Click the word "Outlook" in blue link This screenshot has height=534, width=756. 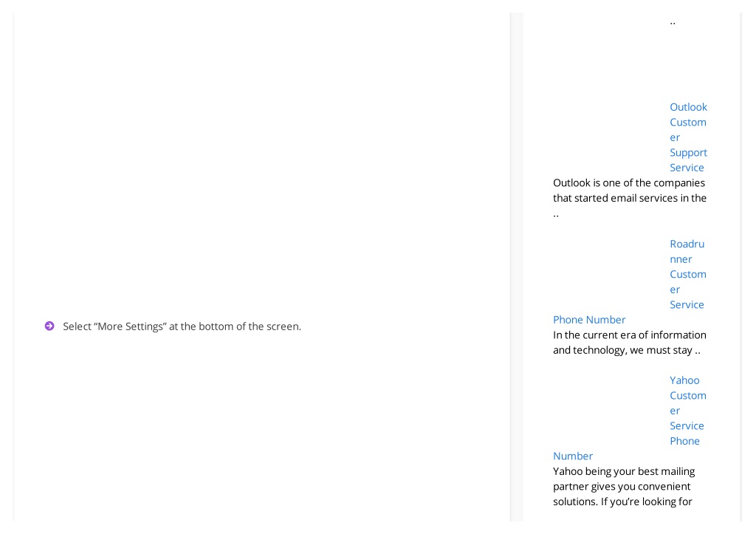click(x=688, y=107)
